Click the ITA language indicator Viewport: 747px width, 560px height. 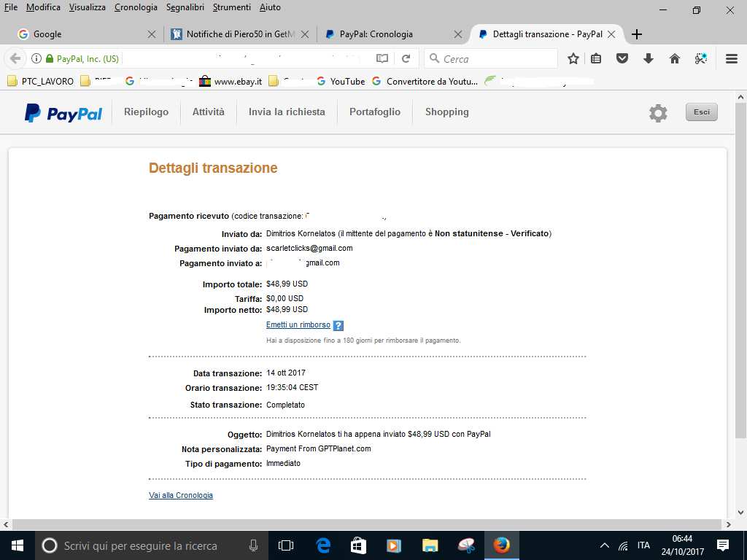[x=643, y=545]
